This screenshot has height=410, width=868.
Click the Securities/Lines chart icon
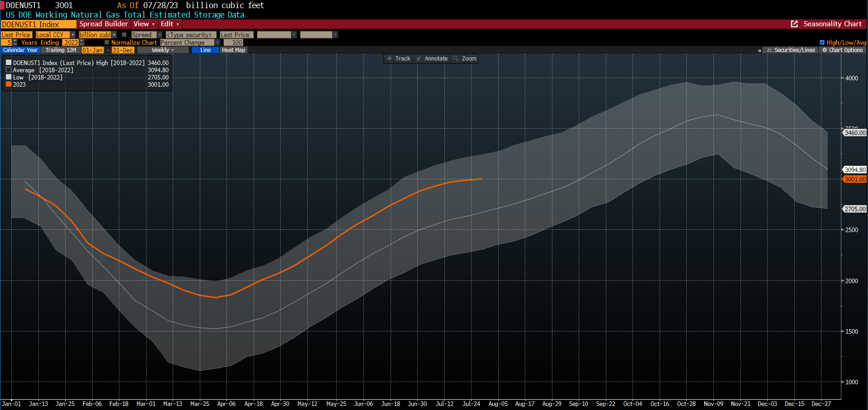tap(769, 50)
